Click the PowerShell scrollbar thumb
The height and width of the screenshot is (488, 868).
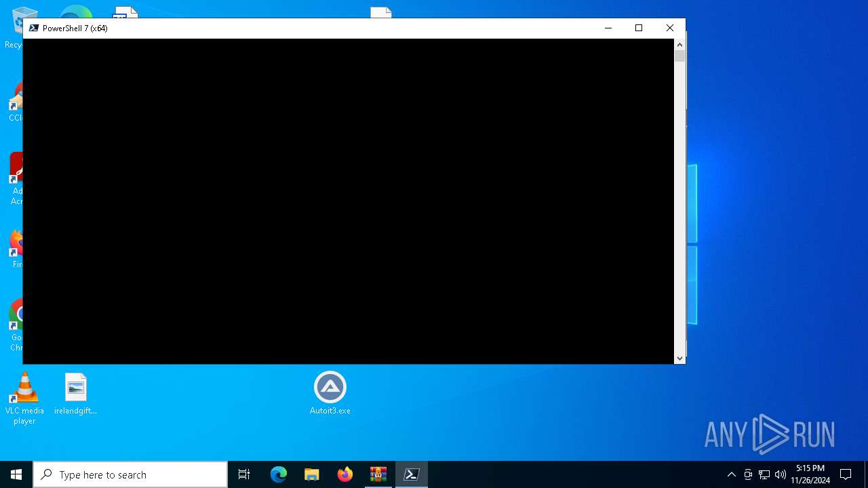coord(679,56)
